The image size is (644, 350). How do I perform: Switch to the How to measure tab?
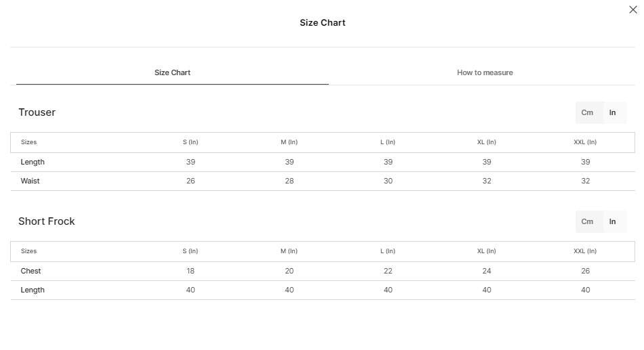coord(485,72)
